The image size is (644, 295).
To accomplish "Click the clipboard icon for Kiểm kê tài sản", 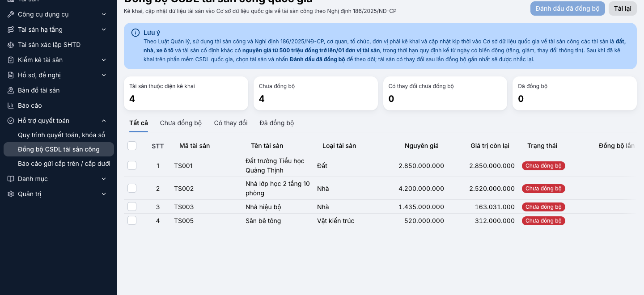I will (x=11, y=60).
